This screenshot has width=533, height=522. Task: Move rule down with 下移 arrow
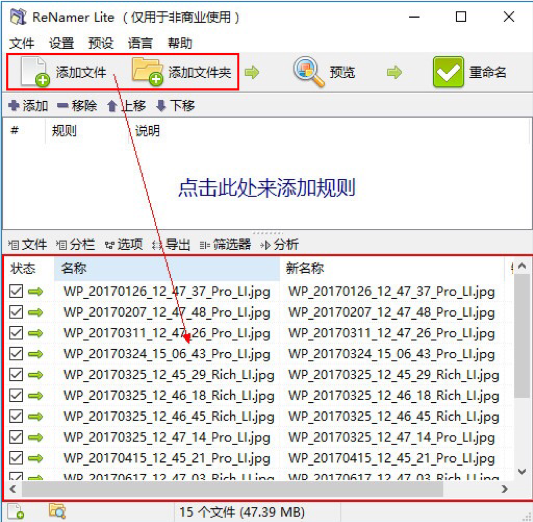pyautogui.click(x=161, y=106)
